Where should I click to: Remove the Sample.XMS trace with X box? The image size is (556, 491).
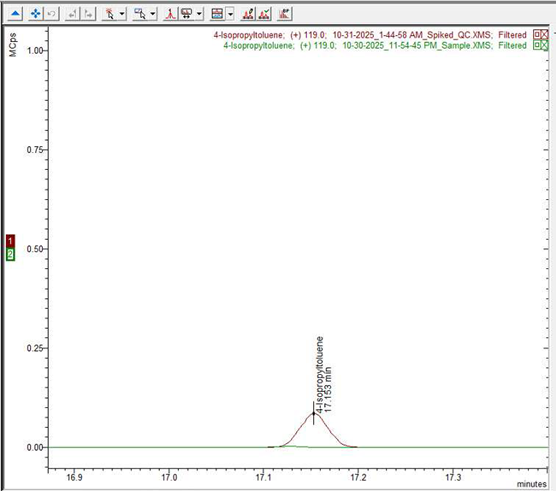tap(544, 45)
